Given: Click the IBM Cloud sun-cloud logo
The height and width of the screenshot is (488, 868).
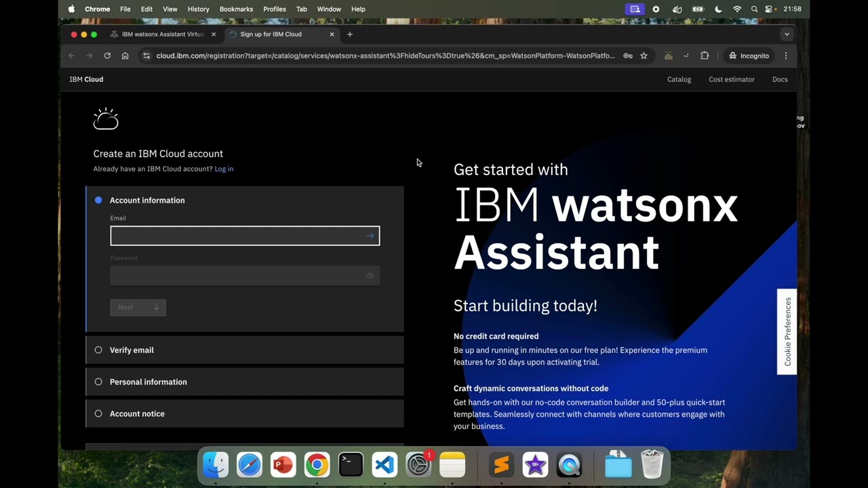Looking at the screenshot, I should [106, 119].
